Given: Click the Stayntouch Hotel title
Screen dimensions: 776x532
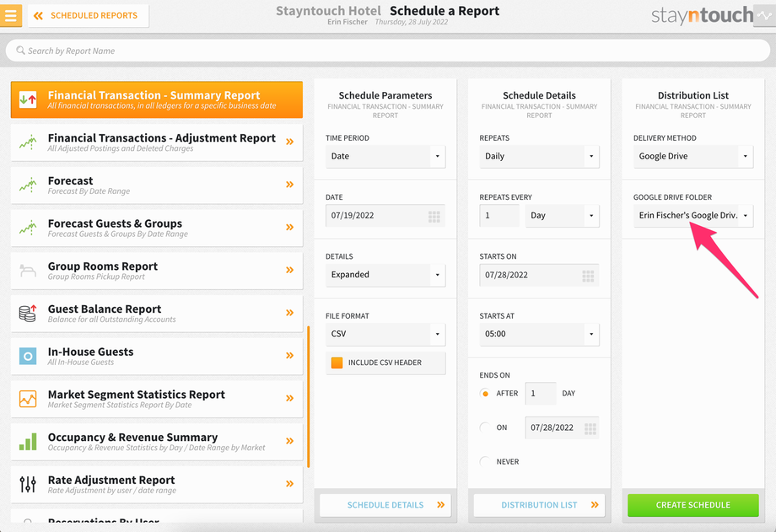Looking at the screenshot, I should (329, 11).
